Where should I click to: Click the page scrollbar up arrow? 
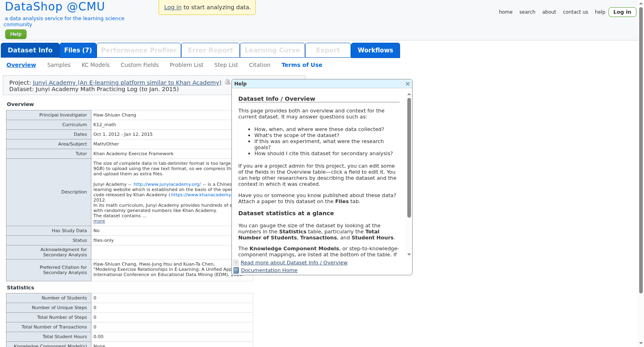click(641, 3)
